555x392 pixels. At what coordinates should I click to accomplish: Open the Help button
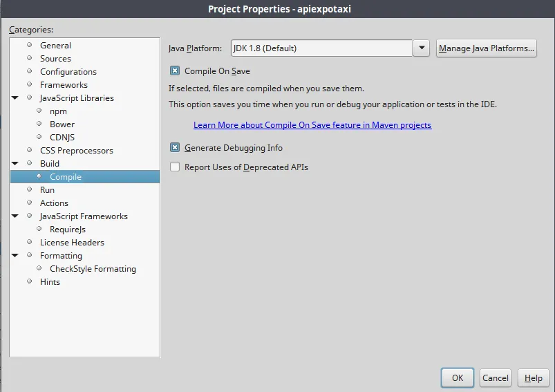534,378
